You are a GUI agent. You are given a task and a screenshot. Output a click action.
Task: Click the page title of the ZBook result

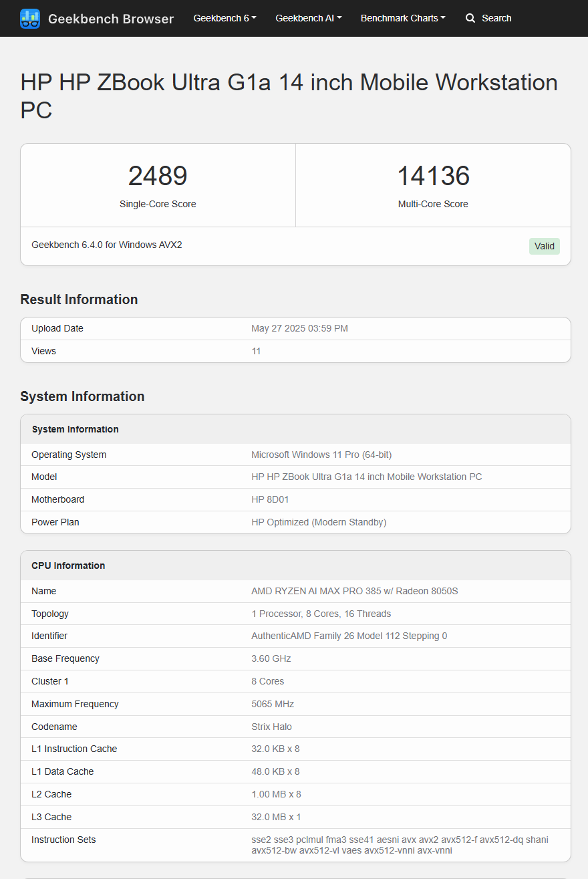point(289,82)
